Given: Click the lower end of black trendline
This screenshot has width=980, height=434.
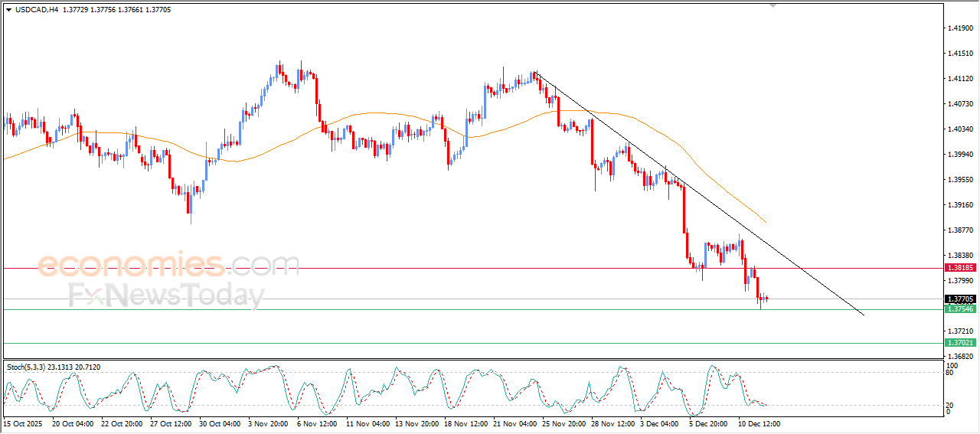Looking at the screenshot, I should click(863, 314).
